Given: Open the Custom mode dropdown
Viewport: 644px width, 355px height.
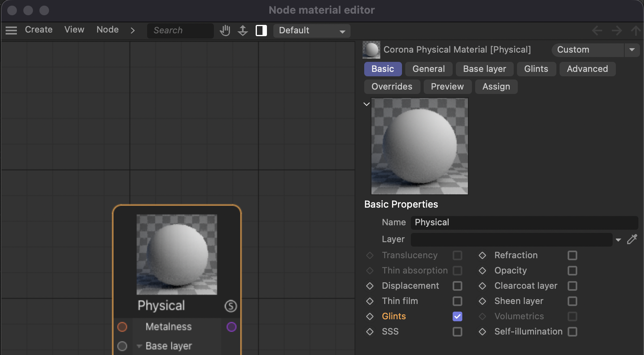Looking at the screenshot, I should (588, 50).
